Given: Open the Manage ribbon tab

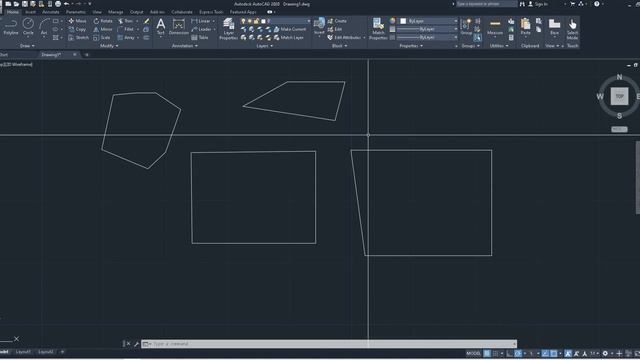Looking at the screenshot, I should (116, 12).
